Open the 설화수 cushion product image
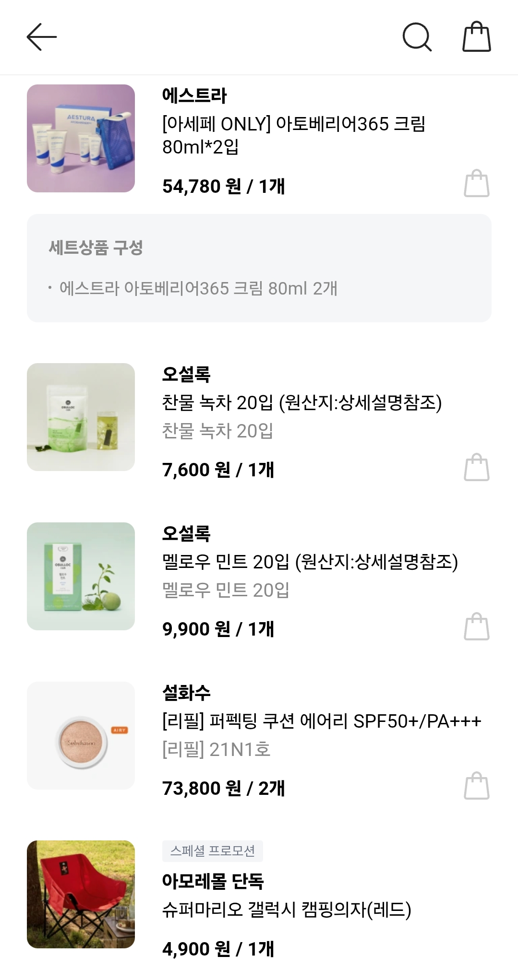518x980 pixels. (81, 735)
